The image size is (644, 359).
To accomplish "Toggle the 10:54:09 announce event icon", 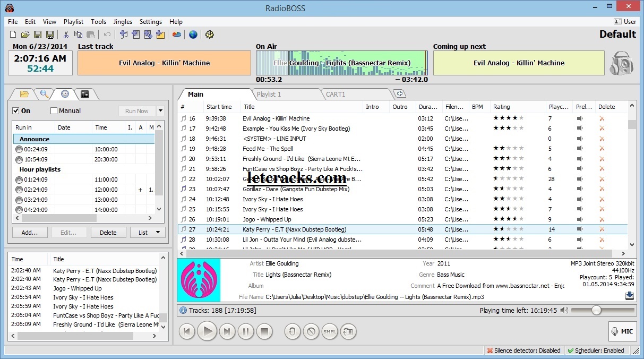I will click(19, 159).
